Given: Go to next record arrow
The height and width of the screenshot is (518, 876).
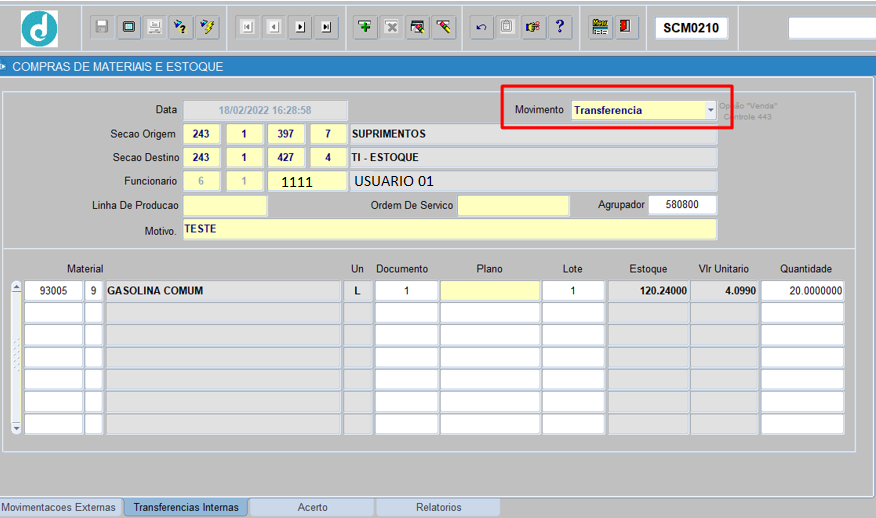Looking at the screenshot, I should coord(301,27).
